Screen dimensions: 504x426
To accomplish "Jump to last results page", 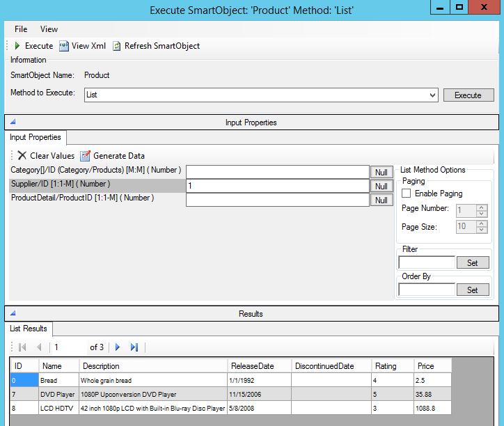I will coord(134,347).
